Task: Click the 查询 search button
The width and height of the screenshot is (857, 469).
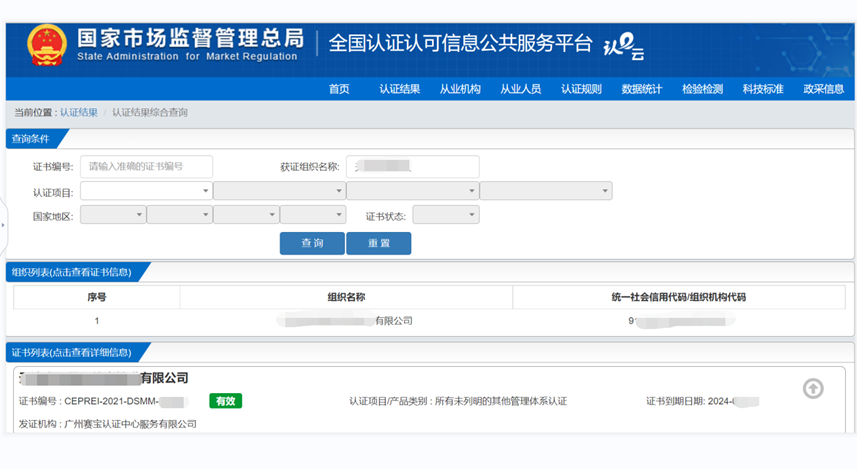Action: (312, 243)
